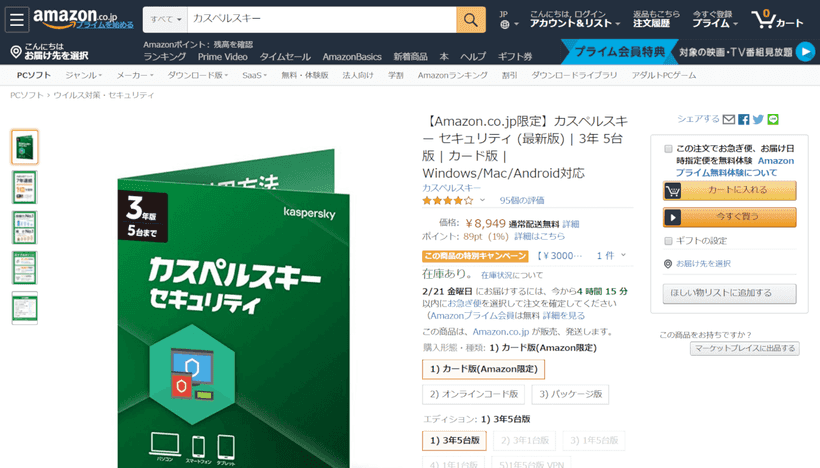Click the star rating icons

[x=448, y=200]
